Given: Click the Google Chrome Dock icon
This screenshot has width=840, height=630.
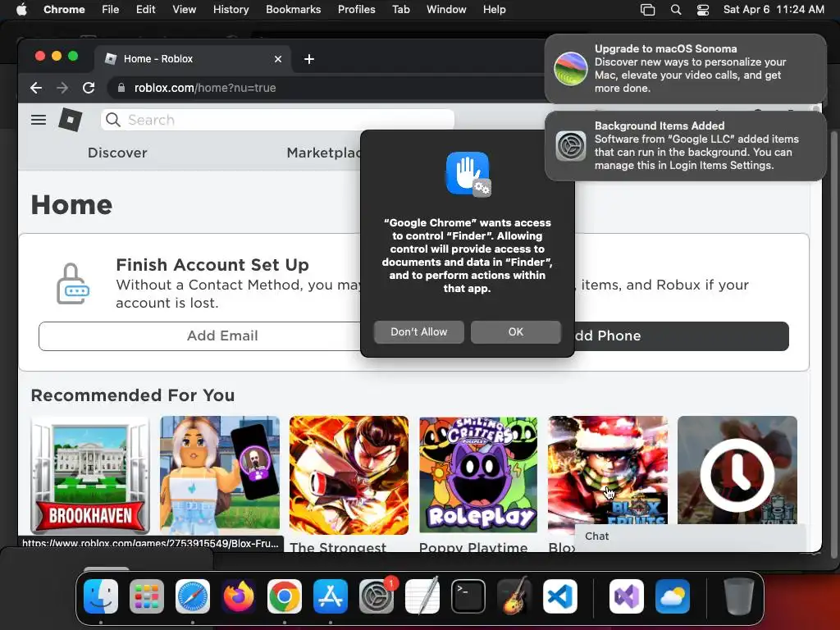Looking at the screenshot, I should (285, 596).
